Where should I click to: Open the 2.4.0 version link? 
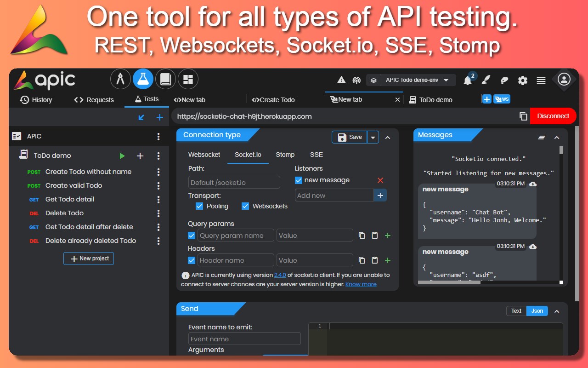click(280, 275)
